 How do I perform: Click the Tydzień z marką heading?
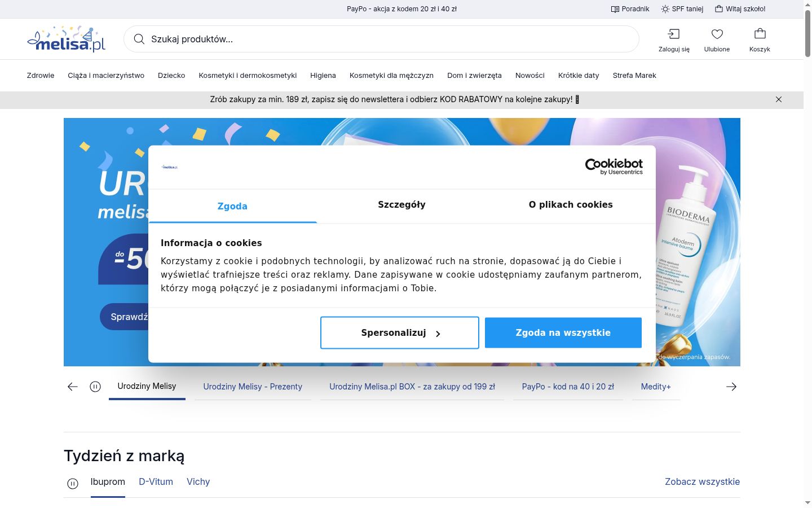124,456
